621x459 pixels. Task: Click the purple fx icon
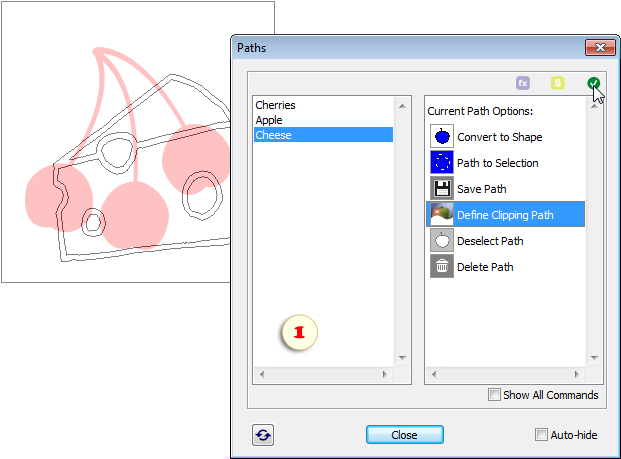[523, 83]
